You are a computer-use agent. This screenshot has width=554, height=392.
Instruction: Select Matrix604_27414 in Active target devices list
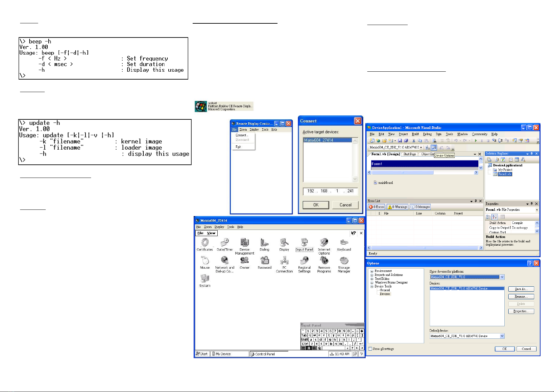(x=327, y=140)
